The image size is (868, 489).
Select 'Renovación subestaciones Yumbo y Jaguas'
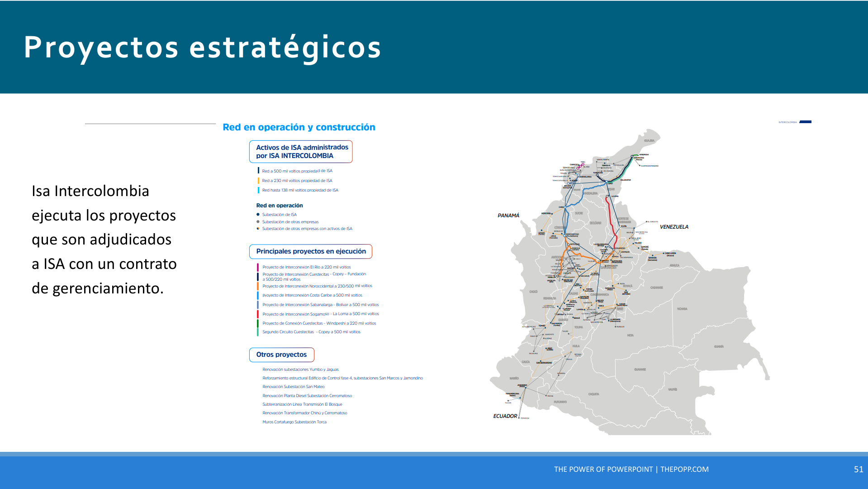tap(300, 369)
